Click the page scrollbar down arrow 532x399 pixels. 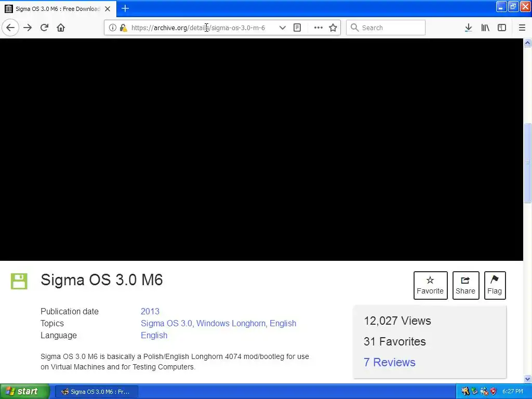[528, 379]
